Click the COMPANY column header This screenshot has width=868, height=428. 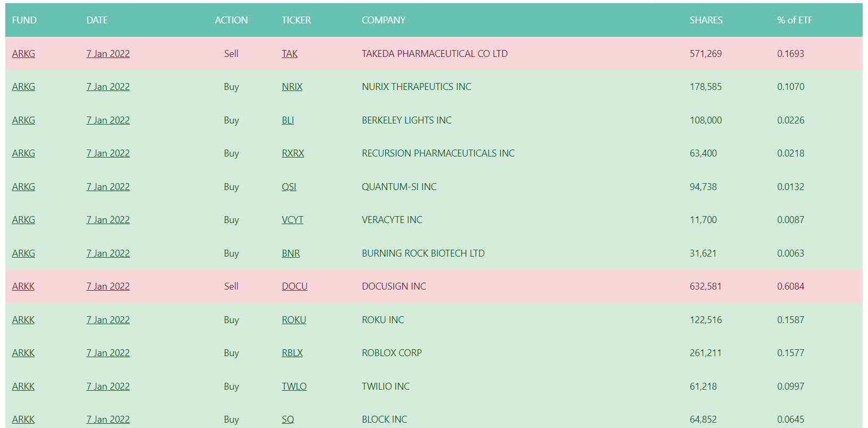pos(384,20)
